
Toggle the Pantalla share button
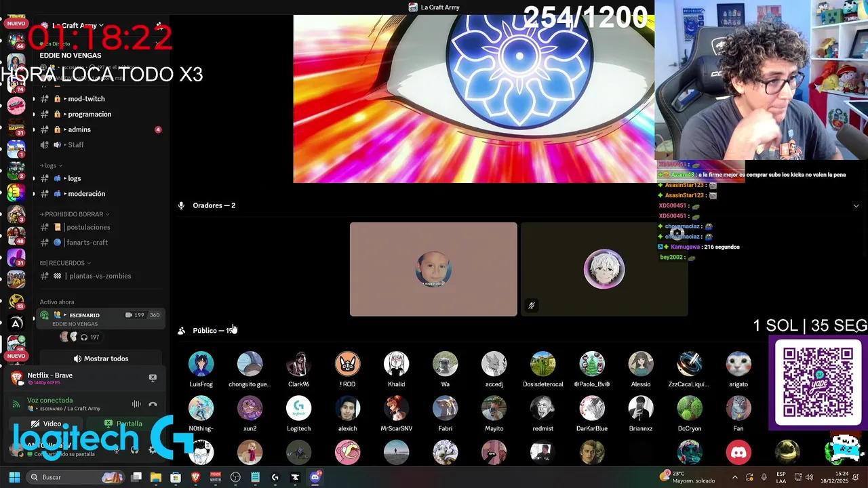[x=123, y=424]
